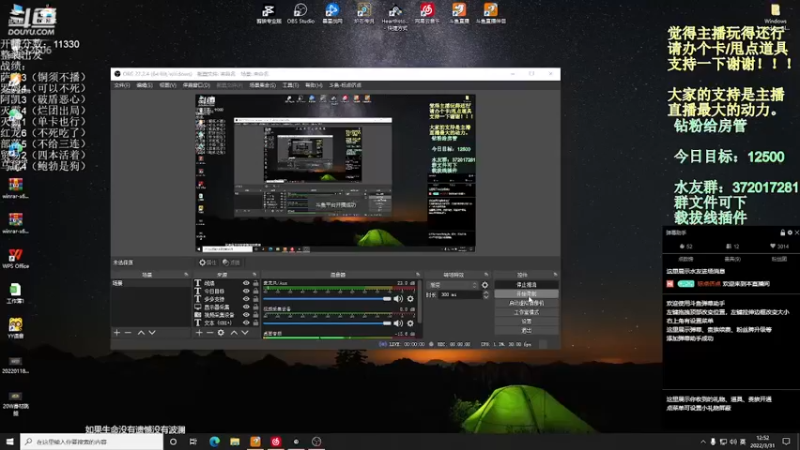Click Exit button in OBS Controls
This screenshot has width=800, height=450.
[526, 331]
